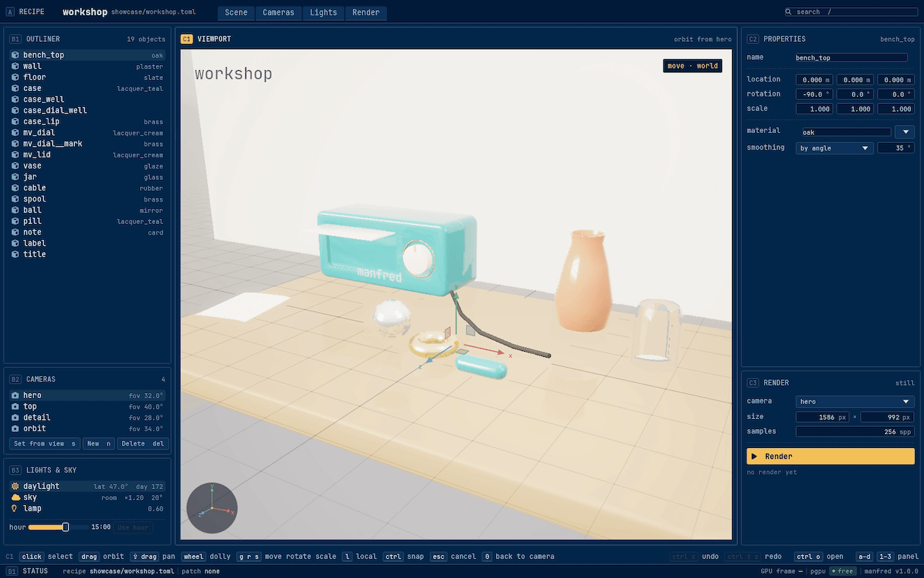Click the hour slider handle
This screenshot has height=578, width=924.
[x=66, y=527]
